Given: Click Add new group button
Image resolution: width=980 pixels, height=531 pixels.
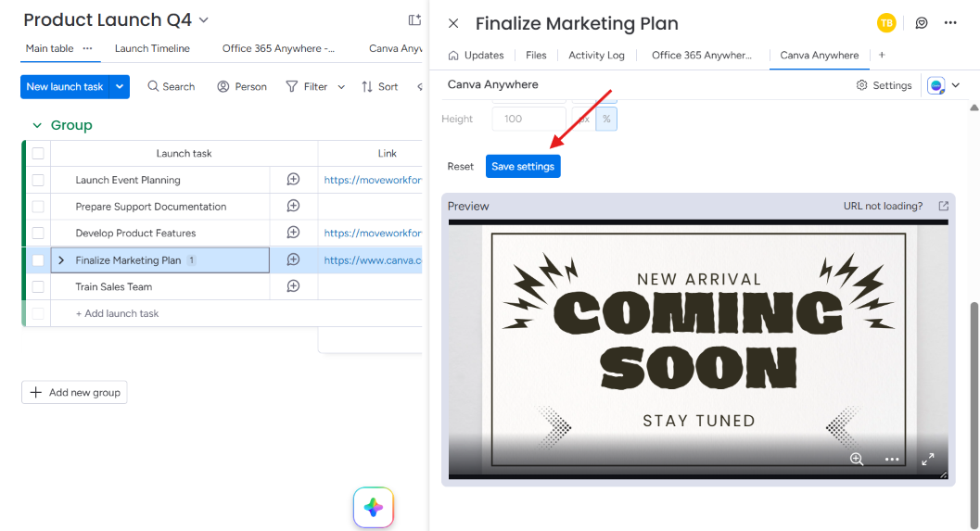Looking at the screenshot, I should tap(74, 392).
